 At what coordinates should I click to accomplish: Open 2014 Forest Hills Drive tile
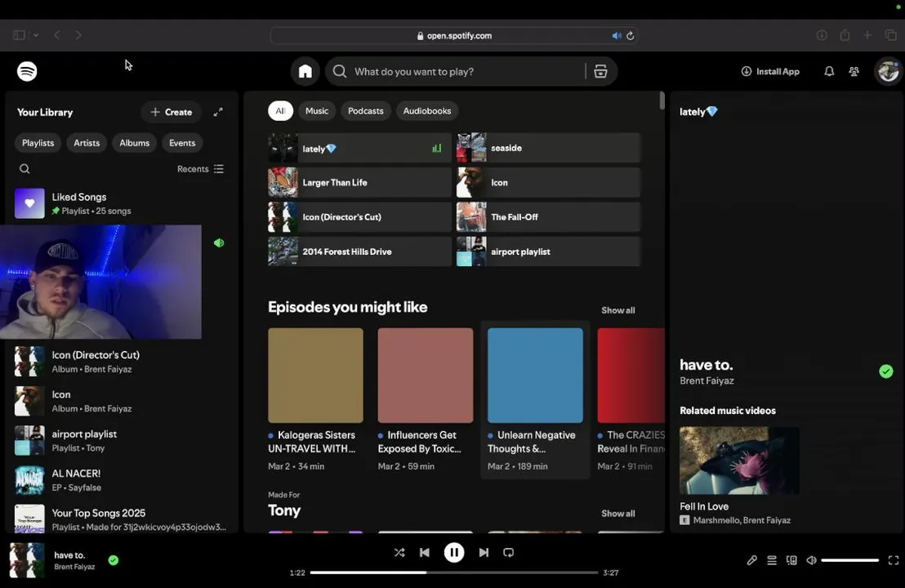coord(359,252)
